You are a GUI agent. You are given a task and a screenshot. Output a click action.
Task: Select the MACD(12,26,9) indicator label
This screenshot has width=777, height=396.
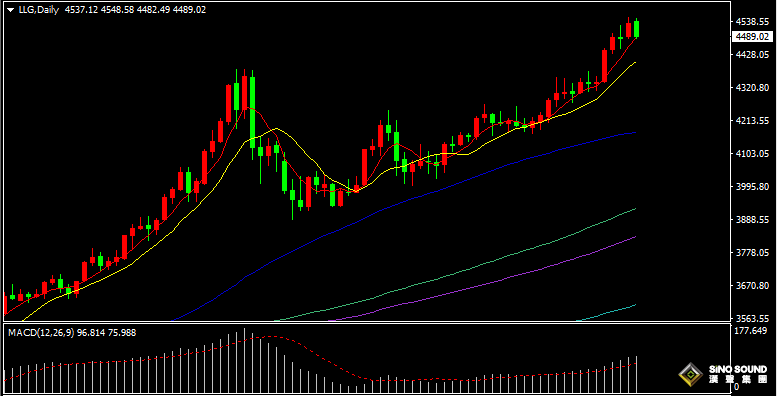41,333
